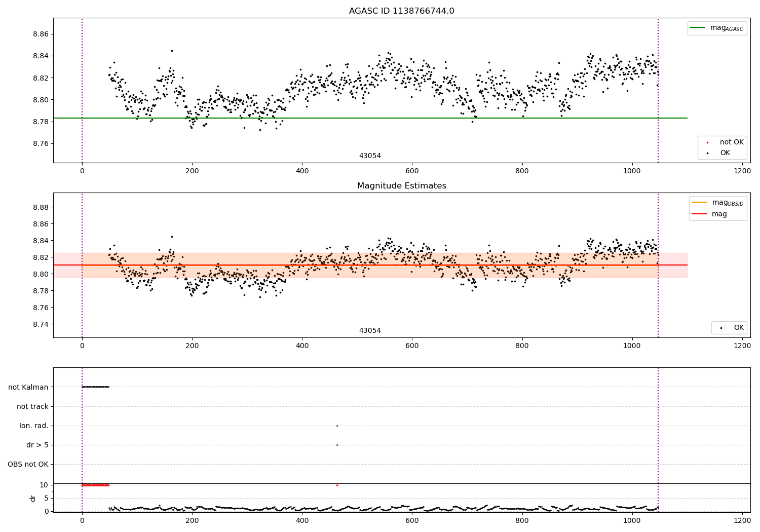Click the 8.82 y-tick in Magnitude Estimates plot
This screenshot has height=532, width=760.
point(41,257)
